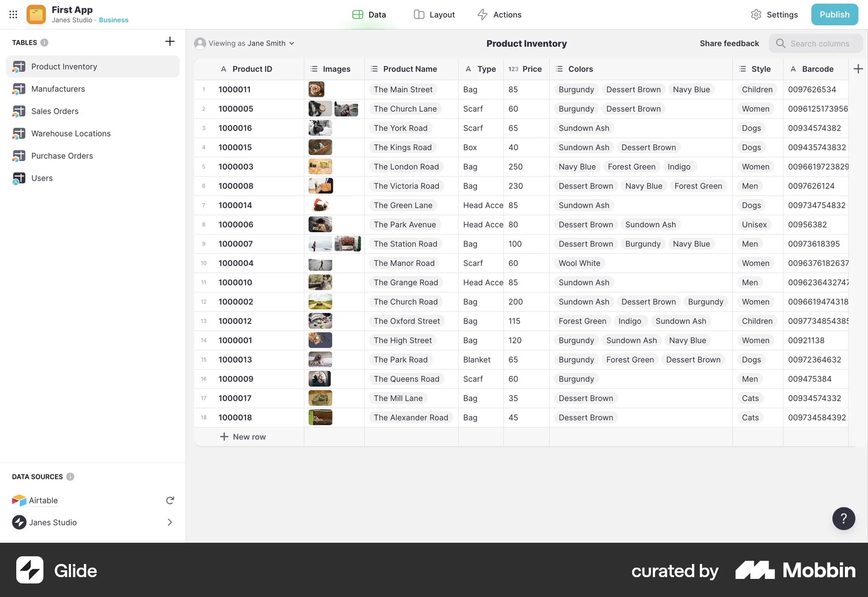Open Settings with the gear icon

tap(756, 14)
